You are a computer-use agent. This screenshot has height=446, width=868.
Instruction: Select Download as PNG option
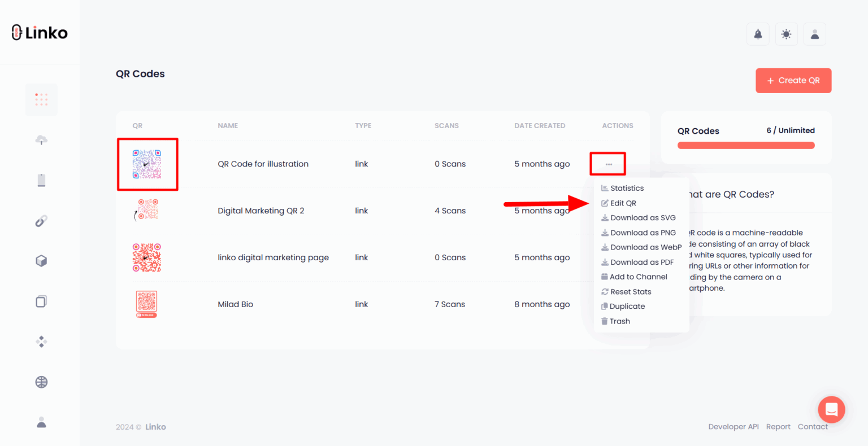pyautogui.click(x=643, y=233)
